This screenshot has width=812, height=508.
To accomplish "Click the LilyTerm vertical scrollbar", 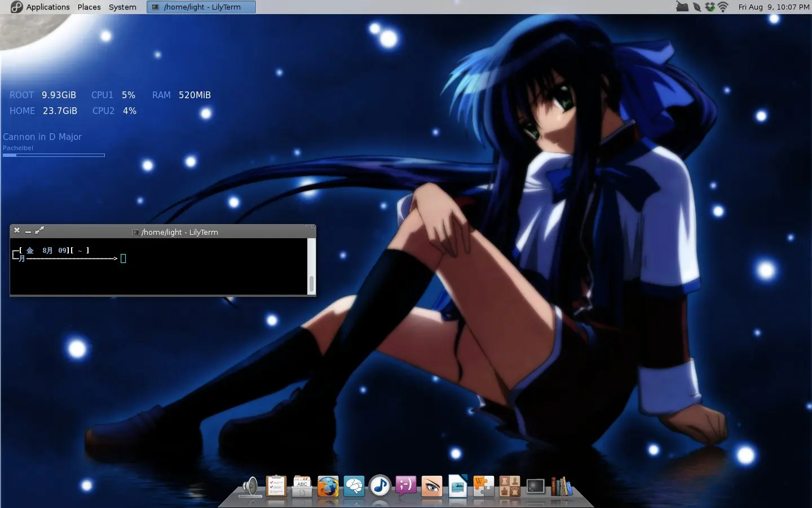I will [311, 266].
